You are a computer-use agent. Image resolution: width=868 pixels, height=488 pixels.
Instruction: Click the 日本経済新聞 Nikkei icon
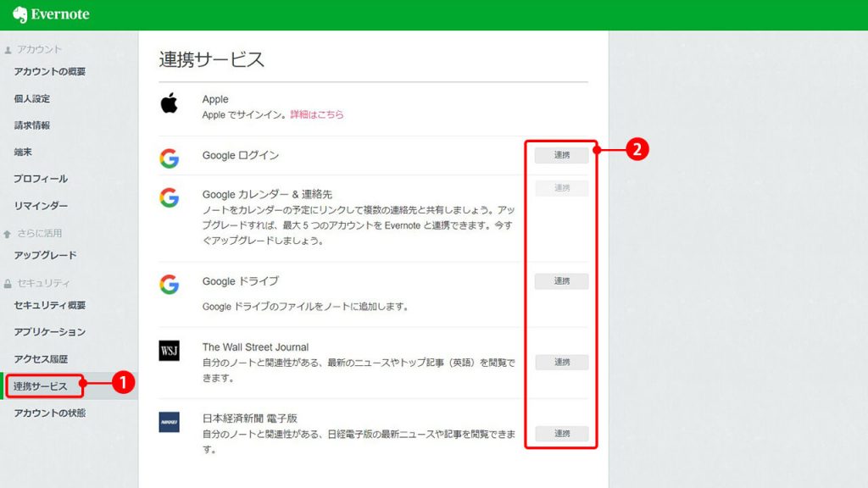(169, 422)
